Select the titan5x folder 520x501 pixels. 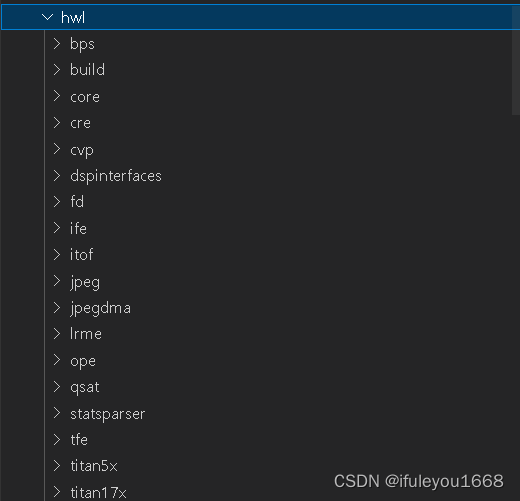pos(94,466)
